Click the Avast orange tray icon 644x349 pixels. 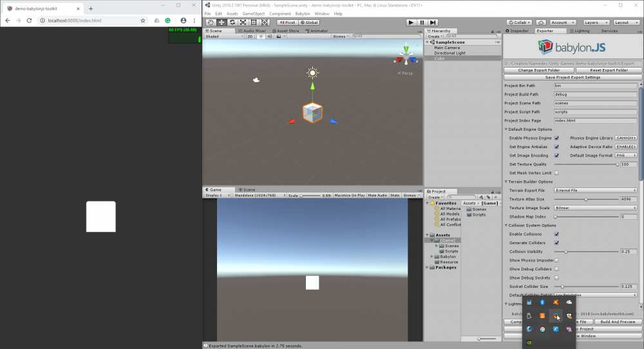556,302
